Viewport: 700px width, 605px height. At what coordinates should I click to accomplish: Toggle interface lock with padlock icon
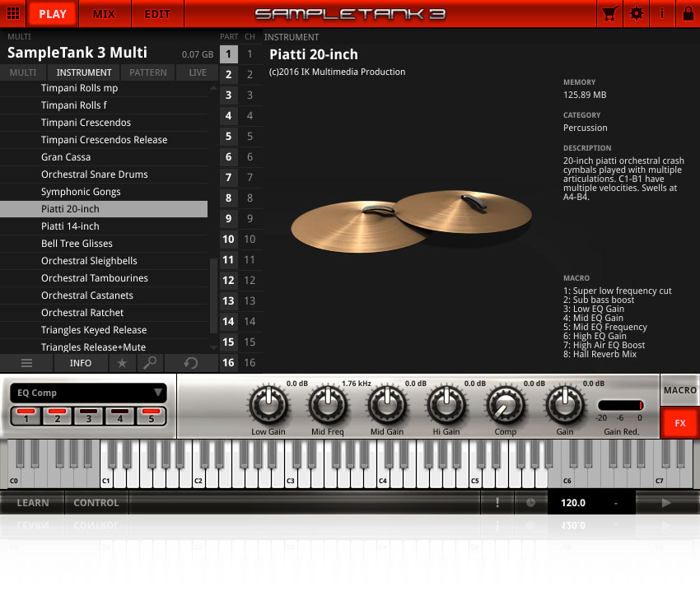click(686, 13)
